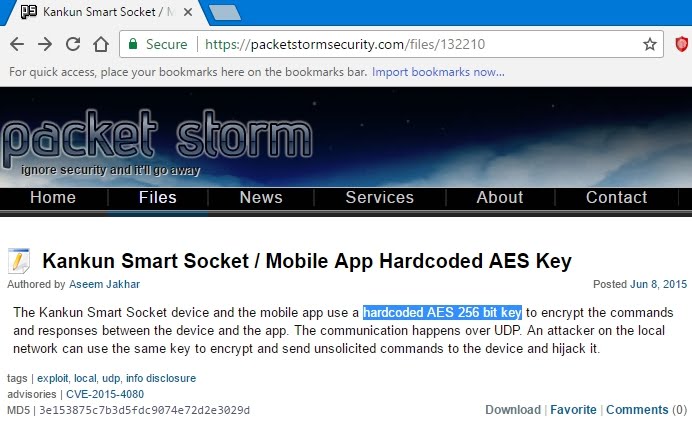Open the info disclosure tag

tap(161, 378)
